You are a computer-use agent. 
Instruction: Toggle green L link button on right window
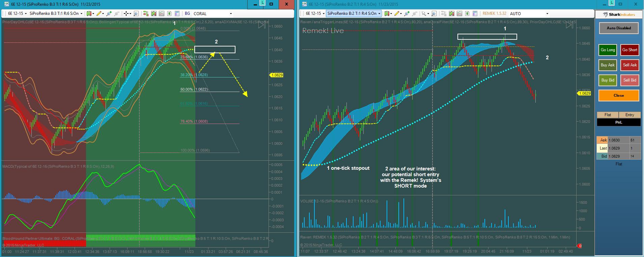click(x=612, y=3)
